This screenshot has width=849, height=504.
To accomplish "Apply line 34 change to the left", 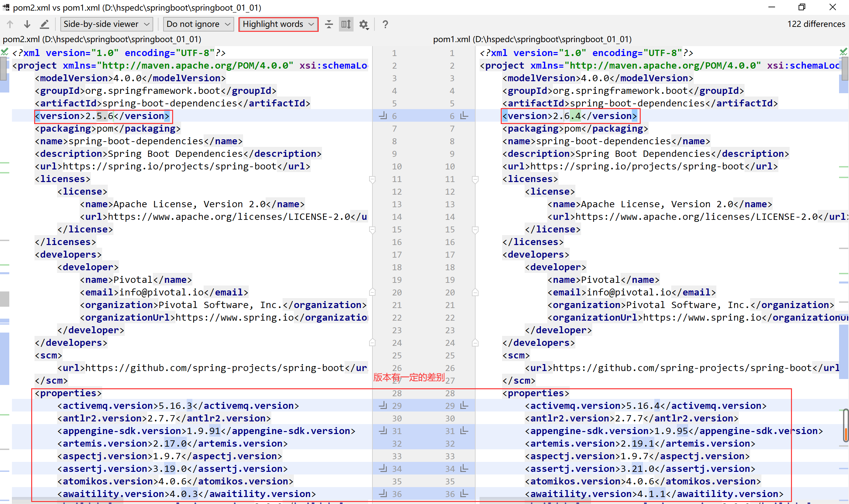I will 464,469.
